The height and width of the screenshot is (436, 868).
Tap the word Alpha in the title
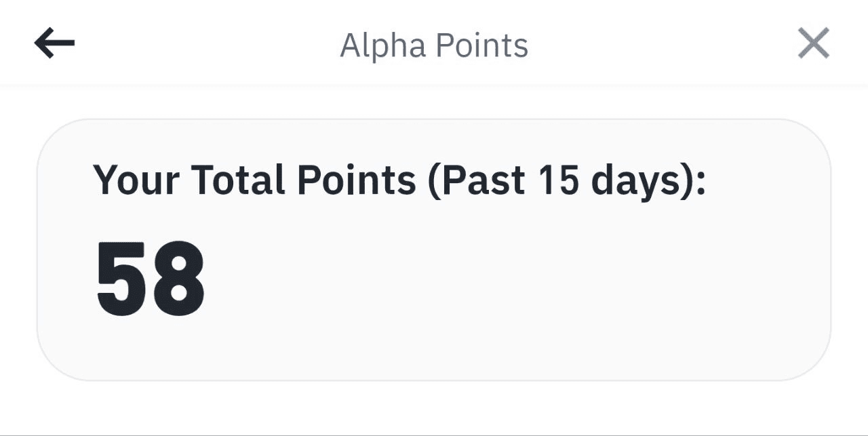pos(383,45)
